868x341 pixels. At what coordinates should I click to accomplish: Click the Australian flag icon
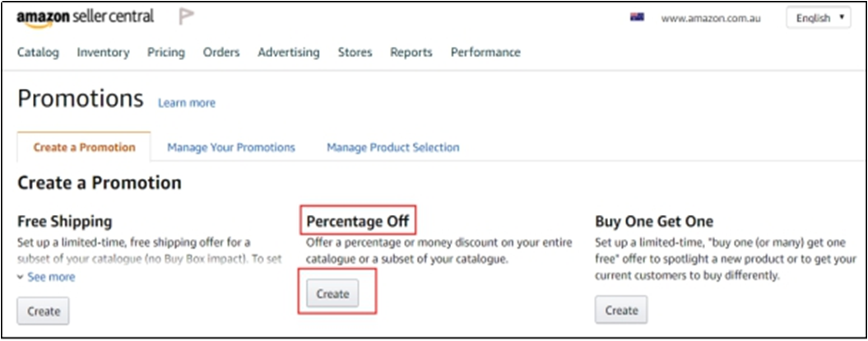click(x=637, y=17)
